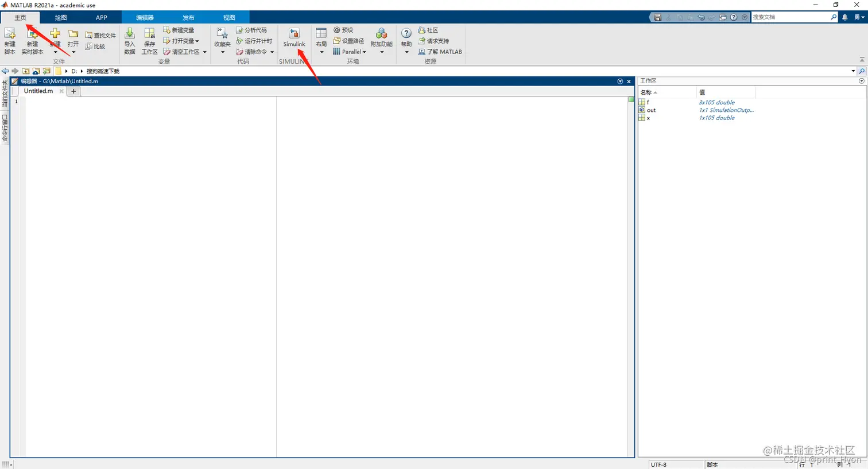The image size is (868, 469).
Task: Click 分析代码 (Analyze Code)
Action: click(251, 30)
